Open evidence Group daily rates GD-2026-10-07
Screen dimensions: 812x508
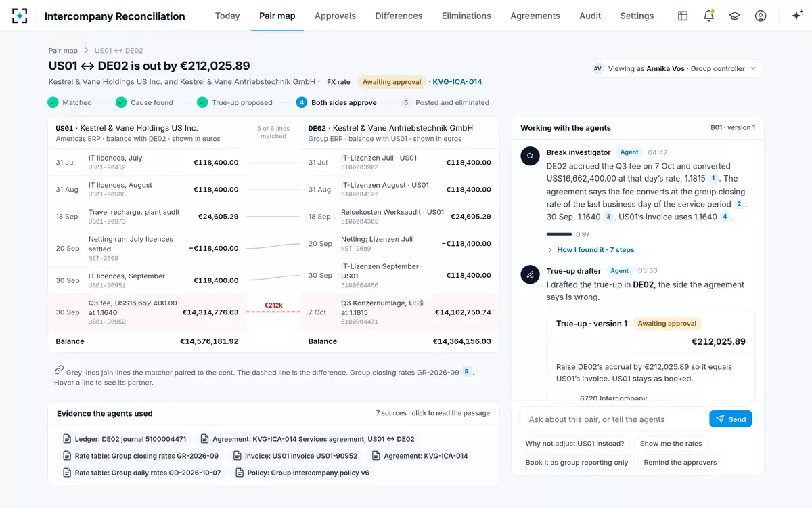pyautogui.click(x=142, y=473)
